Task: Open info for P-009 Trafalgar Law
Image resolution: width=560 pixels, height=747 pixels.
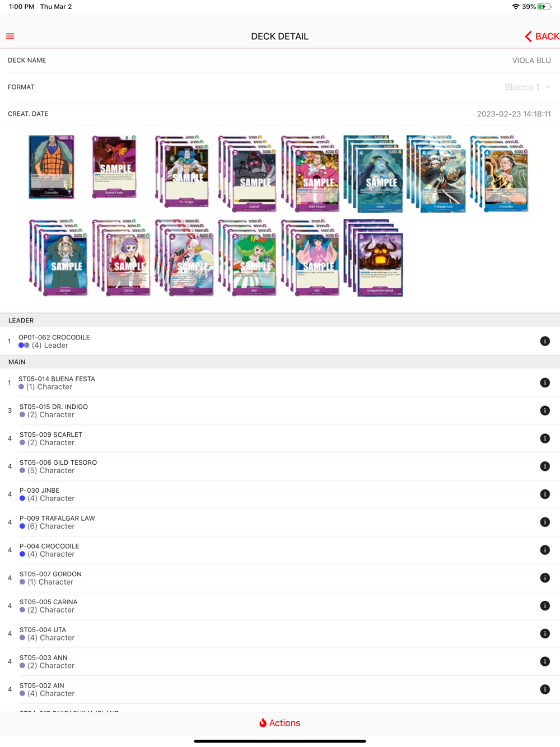Action: click(x=545, y=522)
